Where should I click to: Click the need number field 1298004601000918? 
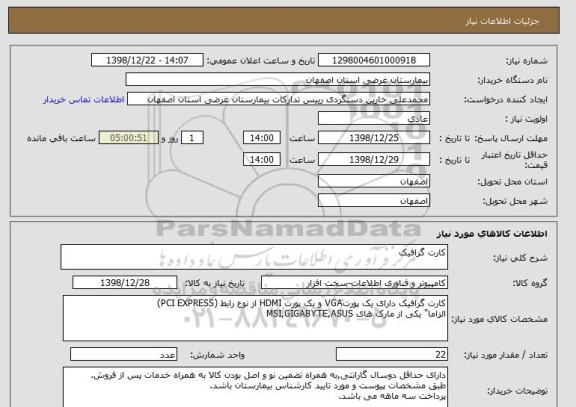pyautogui.click(x=374, y=60)
